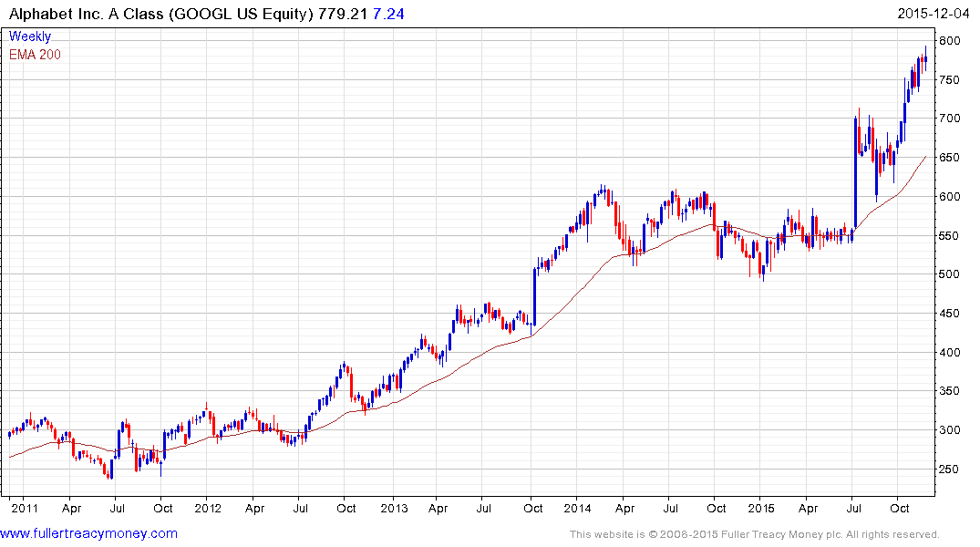Click the 2011 year label on time axis

(25, 508)
